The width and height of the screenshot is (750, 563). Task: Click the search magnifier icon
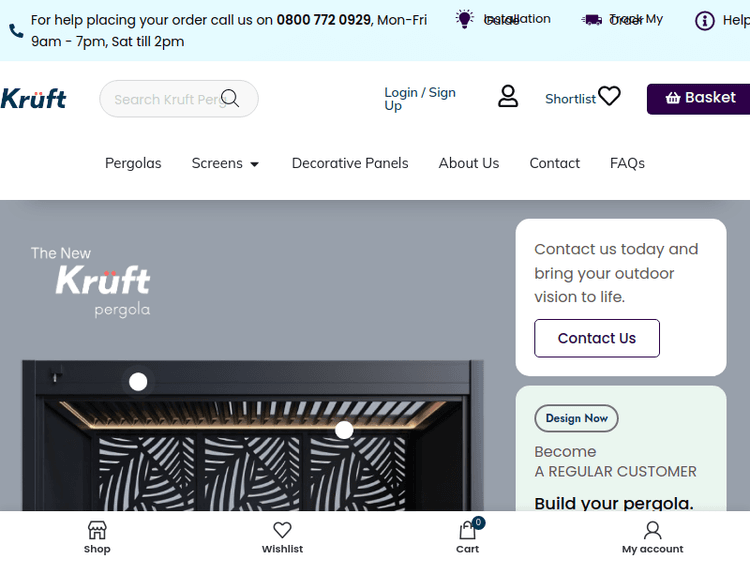(231, 98)
